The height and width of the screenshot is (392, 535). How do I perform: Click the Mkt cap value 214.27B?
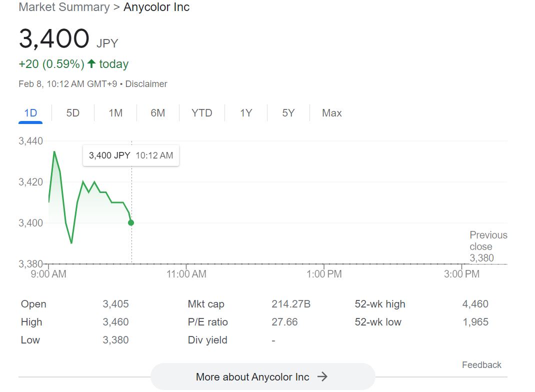[x=291, y=304]
